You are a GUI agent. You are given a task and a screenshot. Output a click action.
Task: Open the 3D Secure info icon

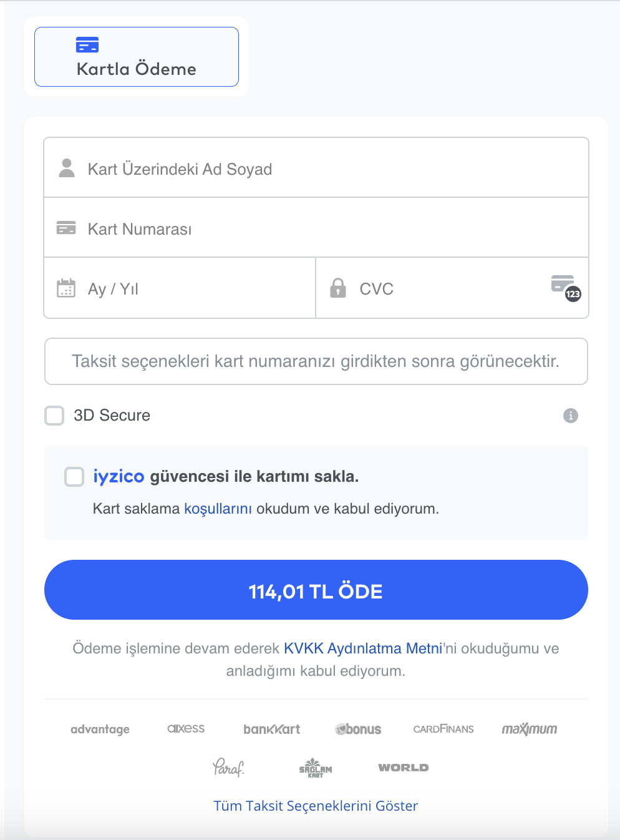(x=570, y=416)
